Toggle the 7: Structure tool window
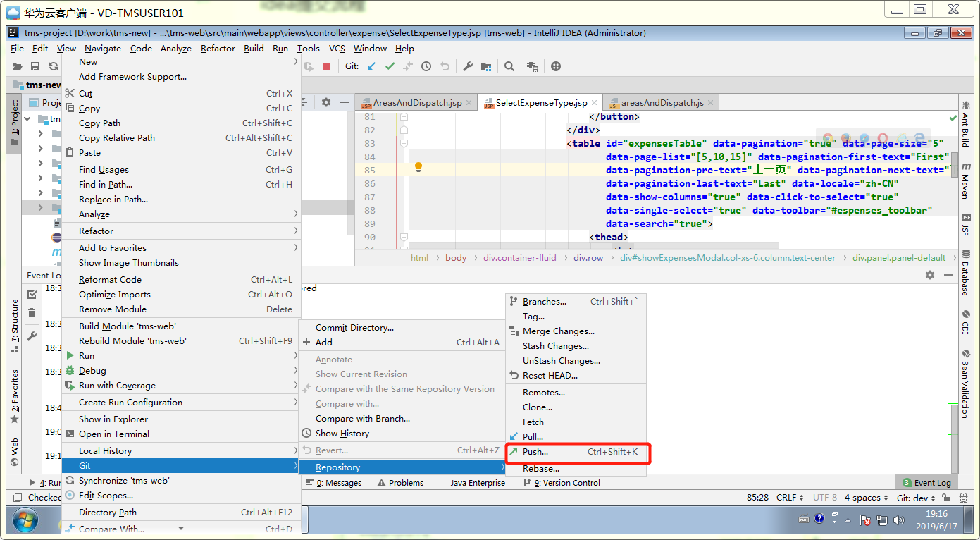980x540 pixels. pyautogui.click(x=15, y=326)
